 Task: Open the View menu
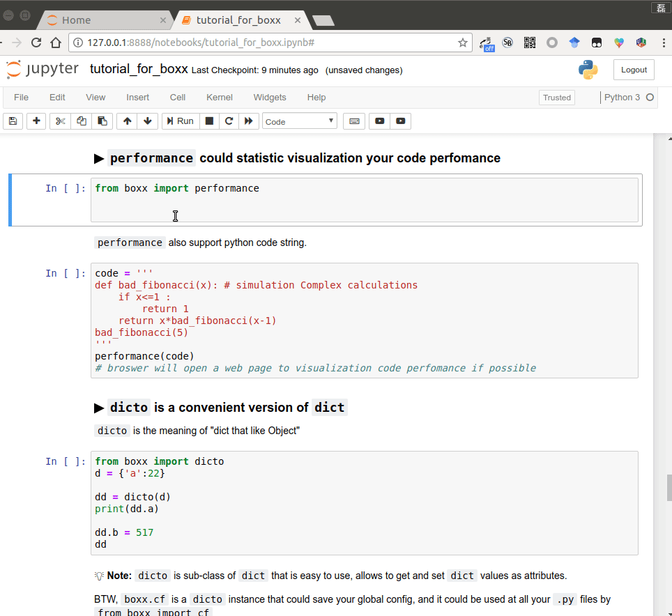95,98
